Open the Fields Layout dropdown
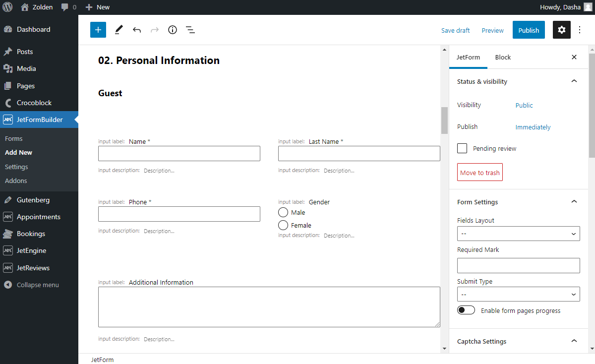The image size is (595, 364). point(518,233)
